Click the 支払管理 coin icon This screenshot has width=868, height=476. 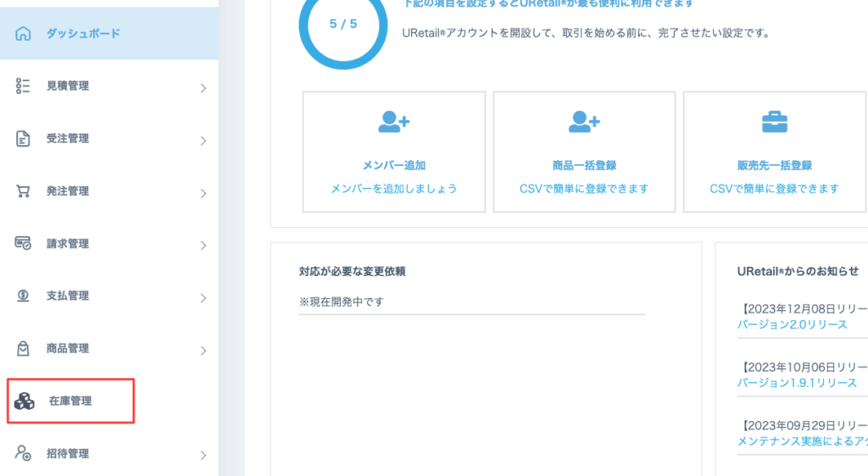(x=24, y=296)
